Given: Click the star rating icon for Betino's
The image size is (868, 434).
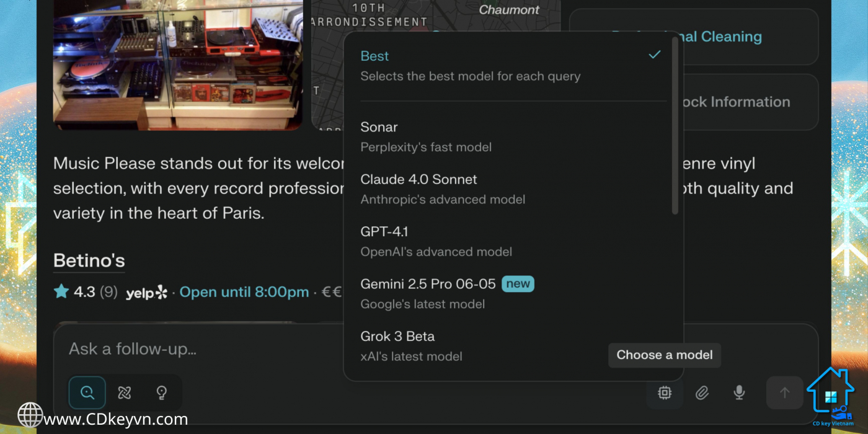Looking at the screenshot, I should click(x=61, y=291).
